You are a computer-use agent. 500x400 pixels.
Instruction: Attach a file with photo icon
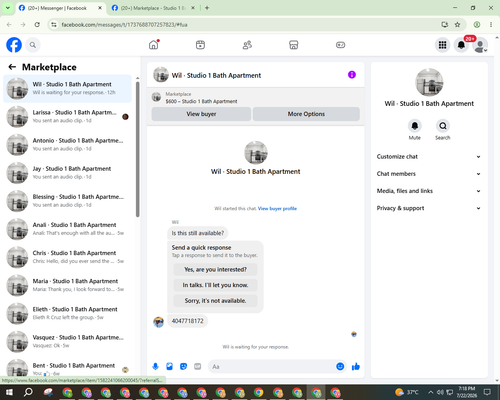click(x=169, y=367)
